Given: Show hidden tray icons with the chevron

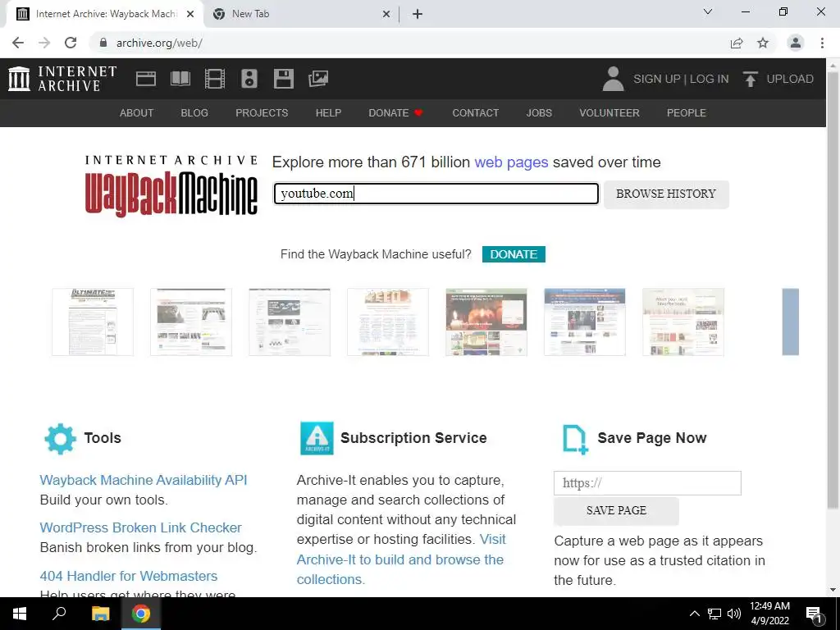Looking at the screenshot, I should click(694, 614).
